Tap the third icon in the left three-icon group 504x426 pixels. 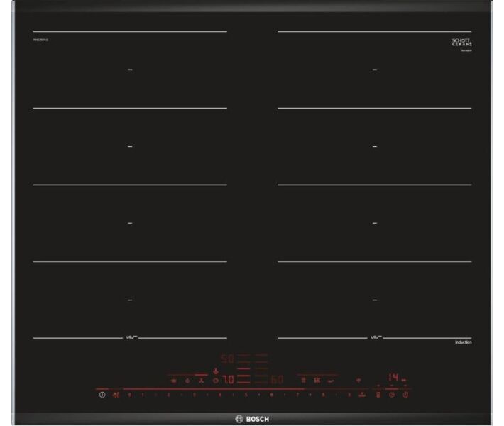click(200, 380)
